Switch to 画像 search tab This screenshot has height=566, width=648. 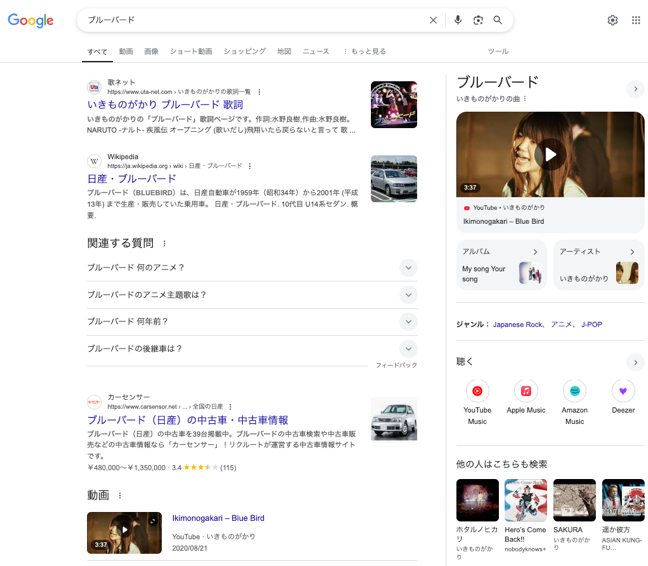pyautogui.click(x=151, y=51)
